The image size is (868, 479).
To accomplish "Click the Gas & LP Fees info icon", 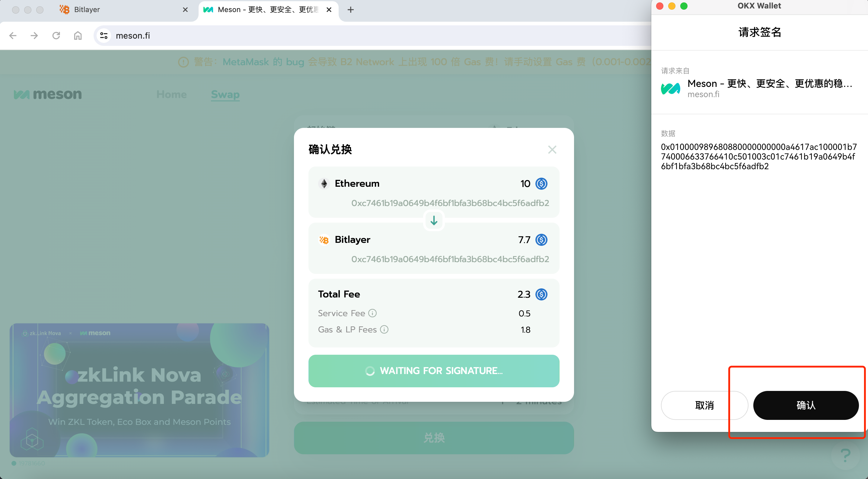I will click(x=384, y=329).
